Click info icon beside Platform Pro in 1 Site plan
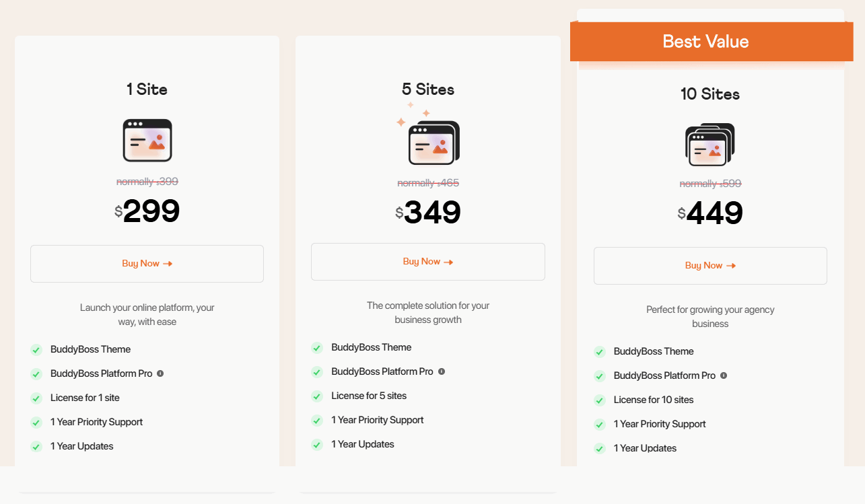The height and width of the screenshot is (504, 865). tap(160, 373)
